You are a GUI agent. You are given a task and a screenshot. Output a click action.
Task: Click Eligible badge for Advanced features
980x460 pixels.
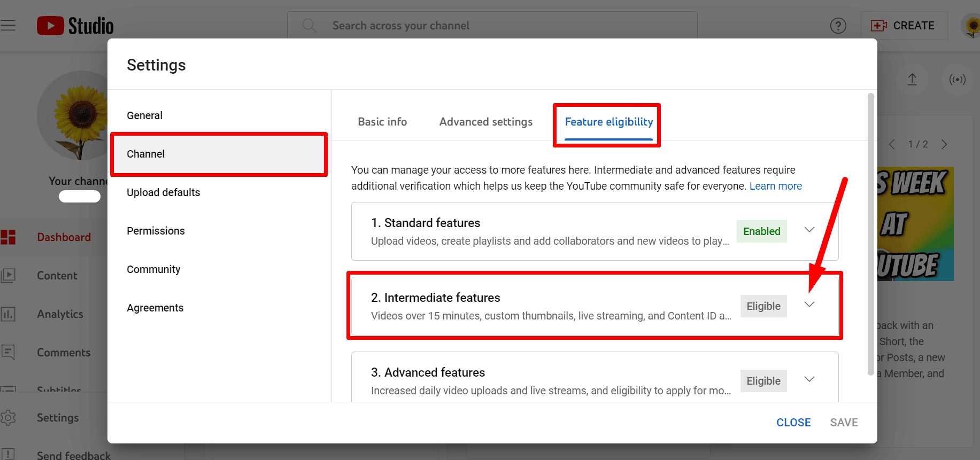coord(763,381)
